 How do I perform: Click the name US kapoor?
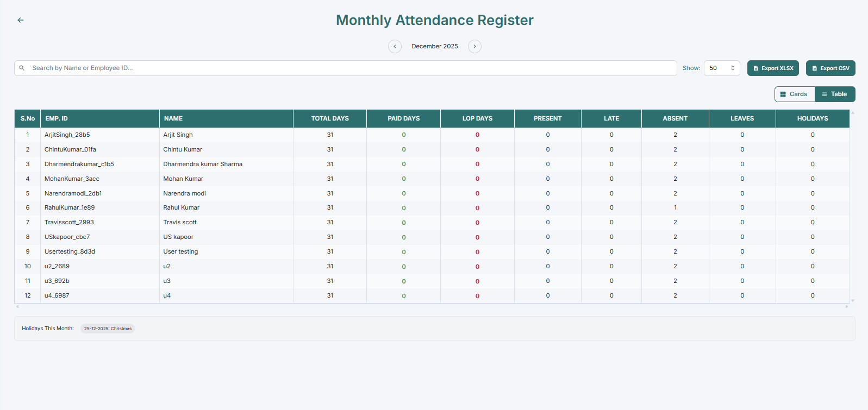178,237
